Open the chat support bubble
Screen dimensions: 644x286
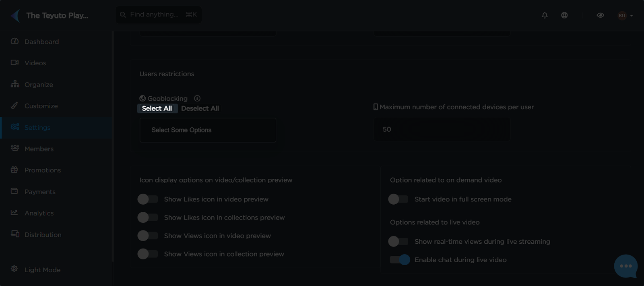pos(625,266)
